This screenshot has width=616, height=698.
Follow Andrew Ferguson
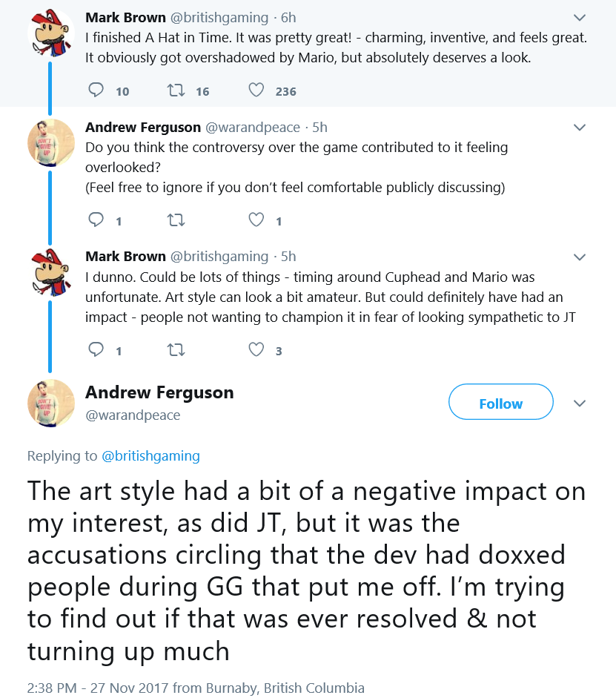coord(501,402)
